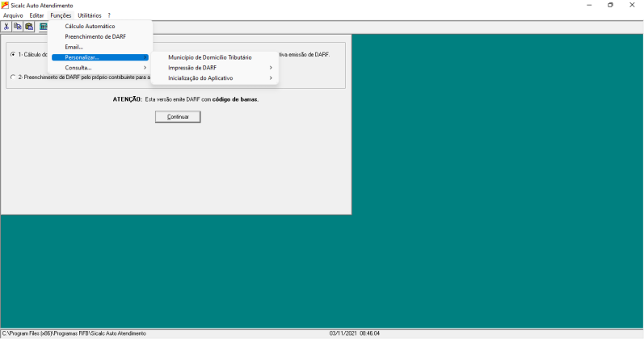Click the Paste clipboard toolbar icon
Image resolution: width=644 pixels, height=339 pixels.
29,27
